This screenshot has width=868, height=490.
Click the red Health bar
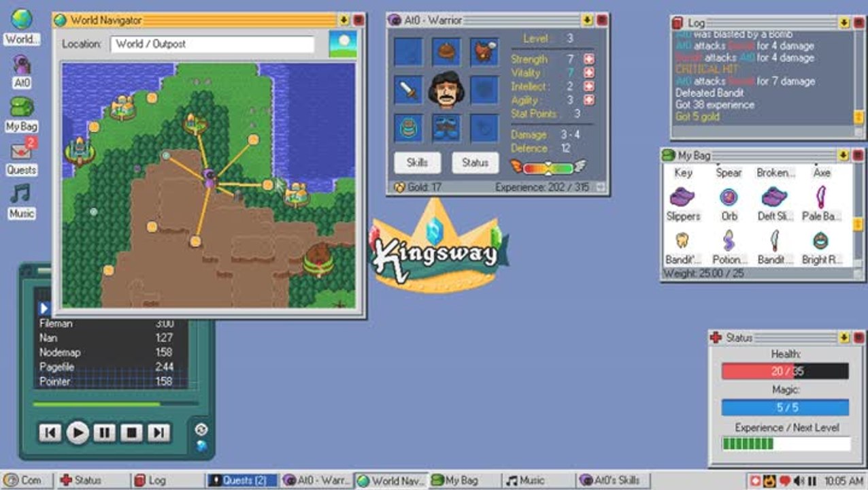click(785, 371)
